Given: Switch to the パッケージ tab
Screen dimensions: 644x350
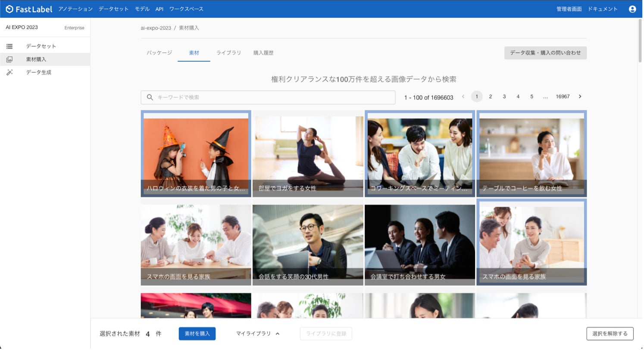Looking at the screenshot, I should pyautogui.click(x=159, y=53).
